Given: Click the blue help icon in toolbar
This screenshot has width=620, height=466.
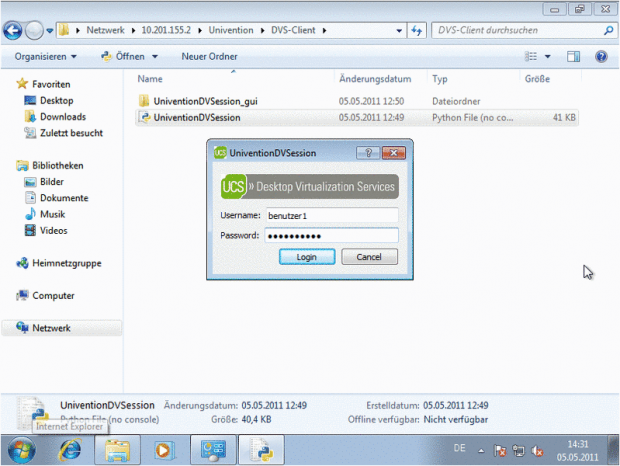Looking at the screenshot, I should point(601,57).
